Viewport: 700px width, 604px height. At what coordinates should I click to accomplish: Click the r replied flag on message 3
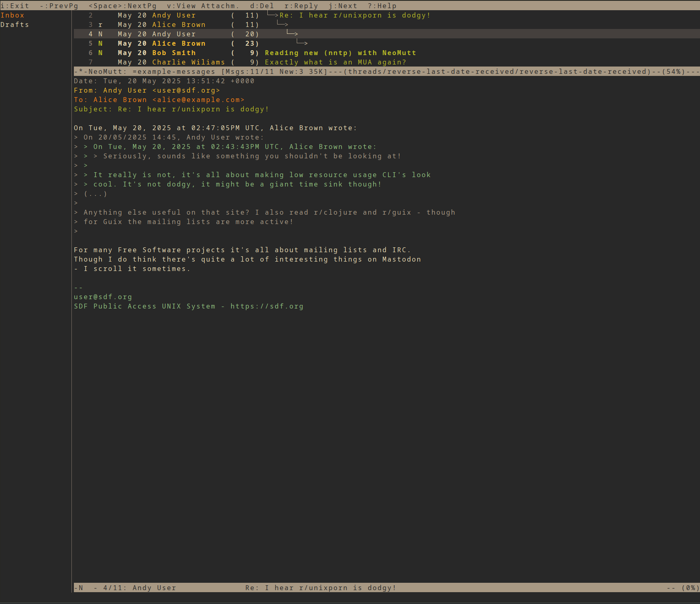[100, 24]
